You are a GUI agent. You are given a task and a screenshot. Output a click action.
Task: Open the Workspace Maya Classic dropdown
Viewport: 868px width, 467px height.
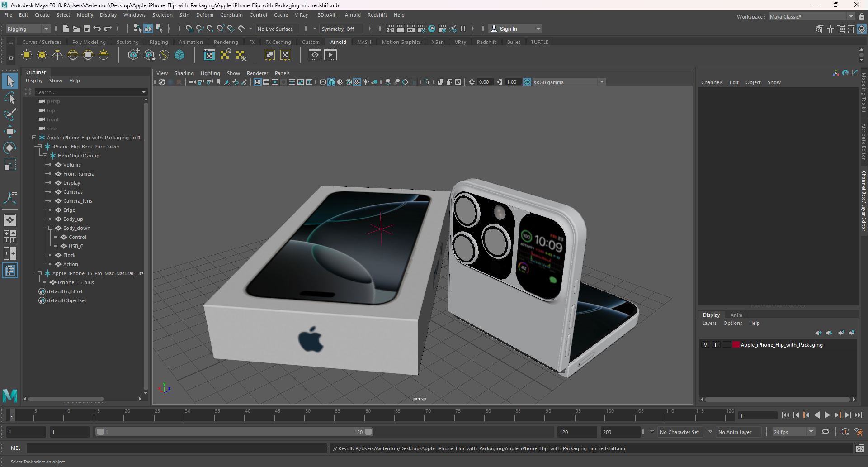811,17
